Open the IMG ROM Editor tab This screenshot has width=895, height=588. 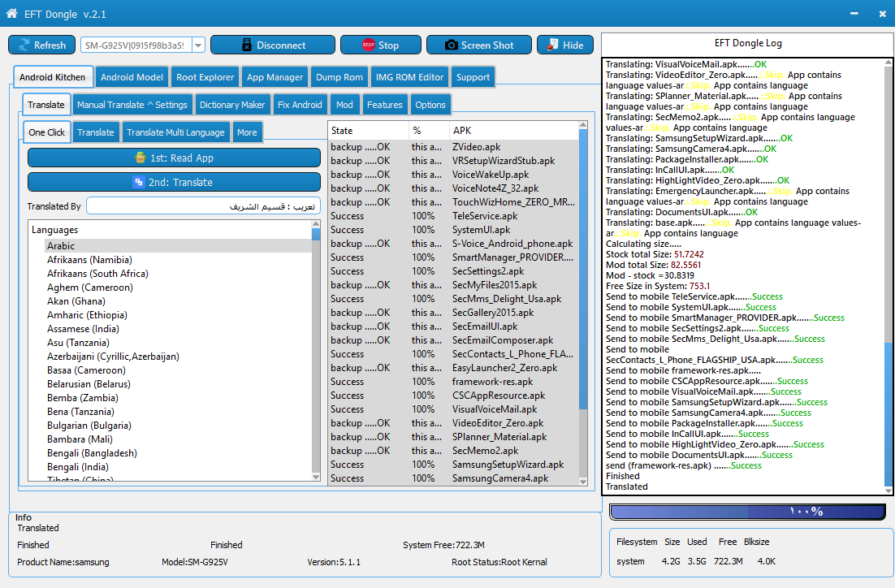pos(409,77)
